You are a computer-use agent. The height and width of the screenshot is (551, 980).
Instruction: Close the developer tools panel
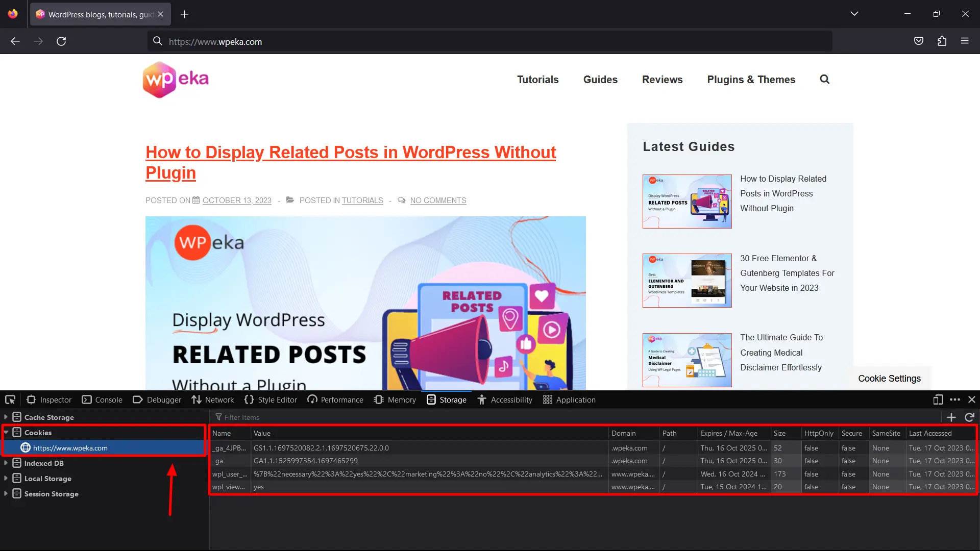[972, 399]
